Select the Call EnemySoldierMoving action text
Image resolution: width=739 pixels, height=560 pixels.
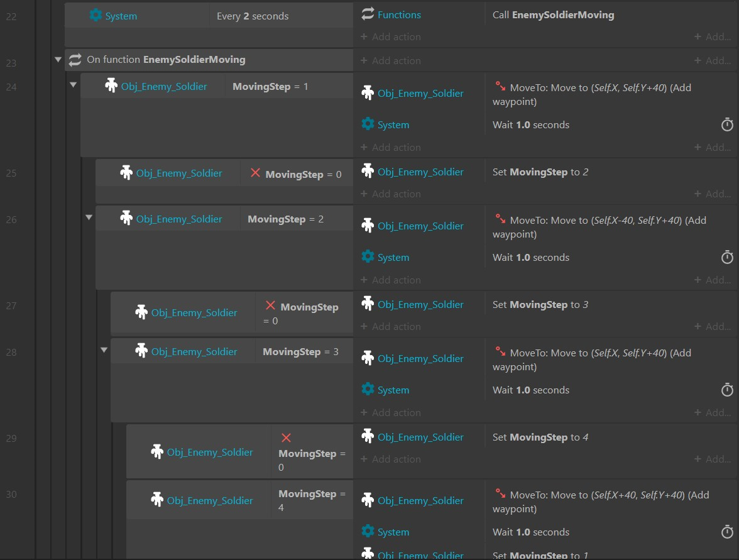(552, 14)
